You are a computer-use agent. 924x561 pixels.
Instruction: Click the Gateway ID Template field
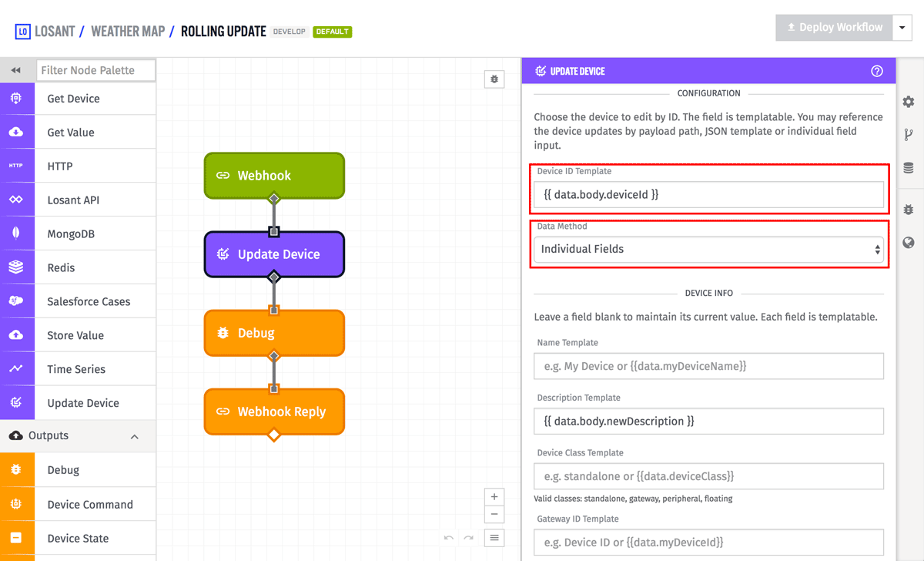pyautogui.click(x=708, y=542)
